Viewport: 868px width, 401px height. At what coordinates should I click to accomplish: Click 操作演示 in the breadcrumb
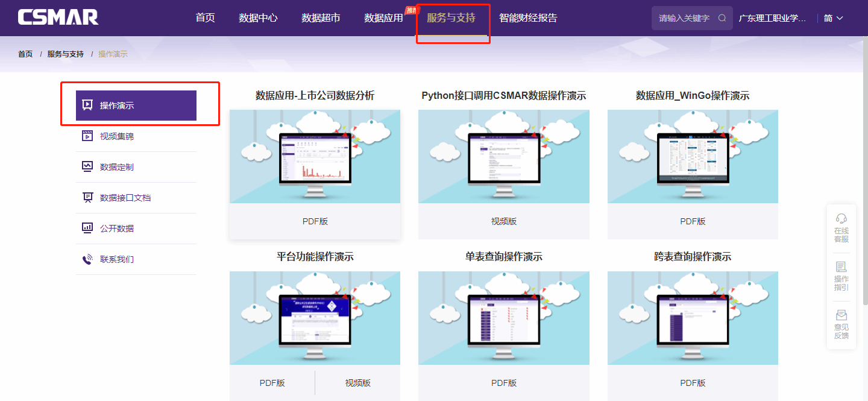click(x=113, y=54)
